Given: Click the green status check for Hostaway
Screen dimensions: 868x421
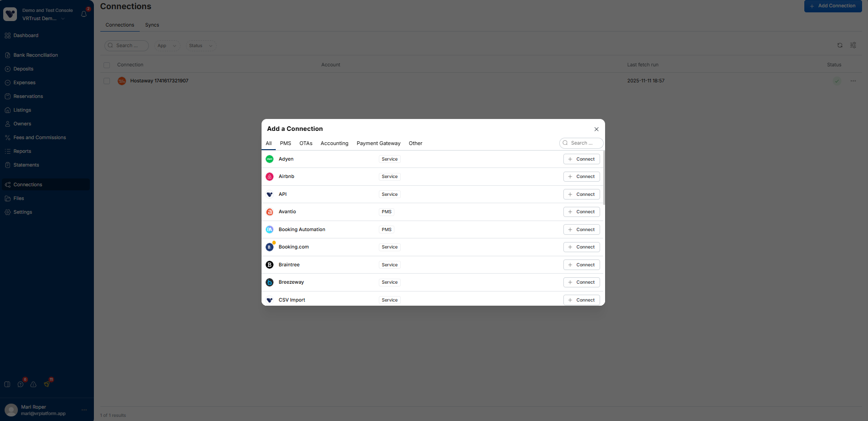Looking at the screenshot, I should coord(837,81).
